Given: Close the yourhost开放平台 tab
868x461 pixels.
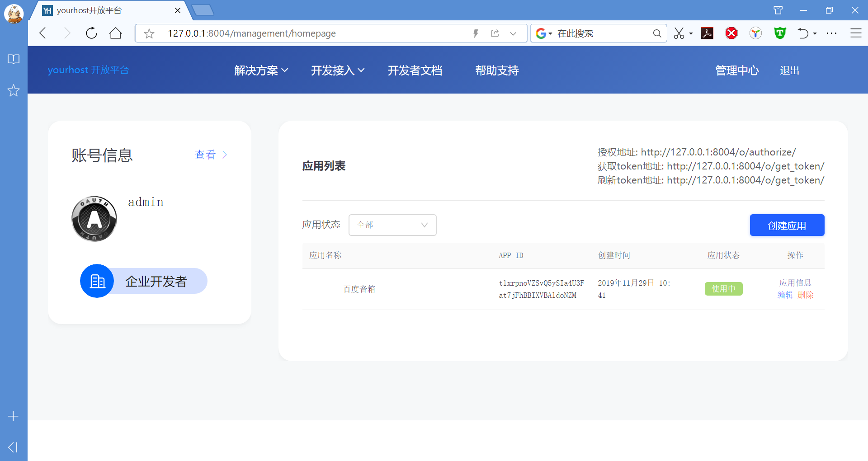Looking at the screenshot, I should (x=178, y=10).
